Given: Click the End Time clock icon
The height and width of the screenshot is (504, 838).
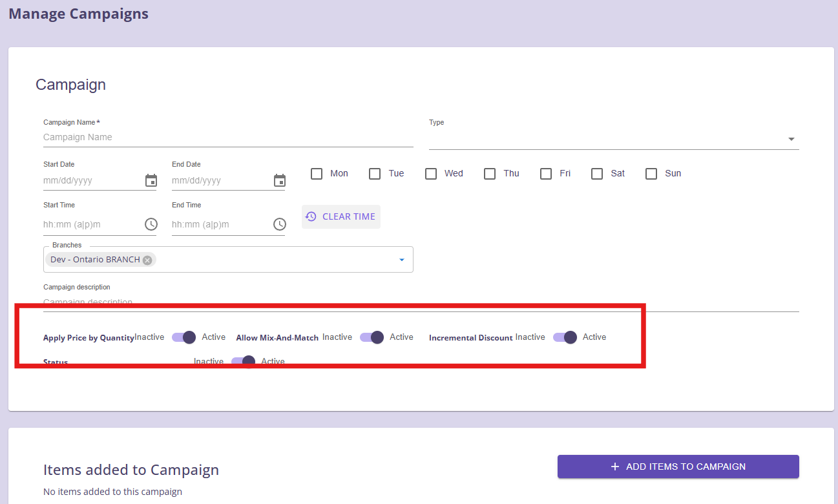Looking at the screenshot, I should point(280,224).
